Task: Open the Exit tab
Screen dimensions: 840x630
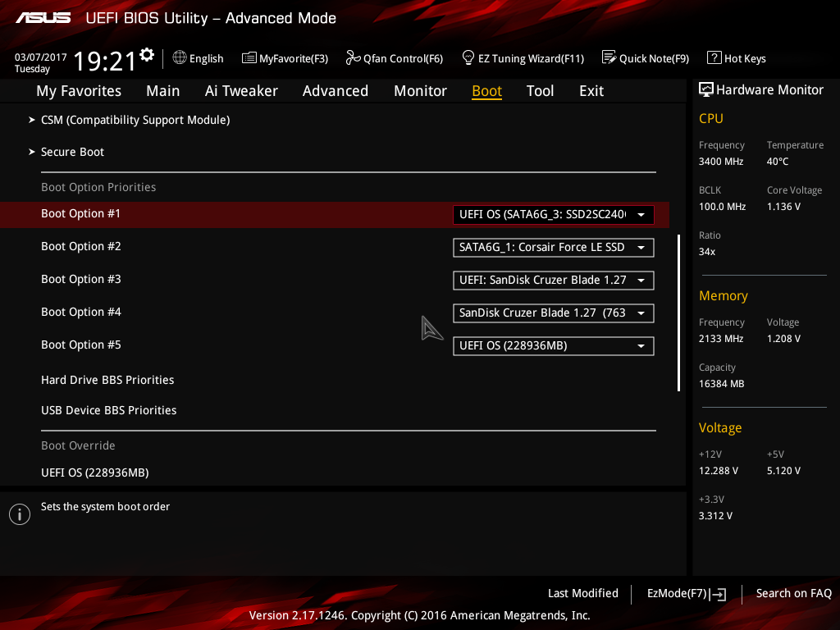Action: point(591,91)
